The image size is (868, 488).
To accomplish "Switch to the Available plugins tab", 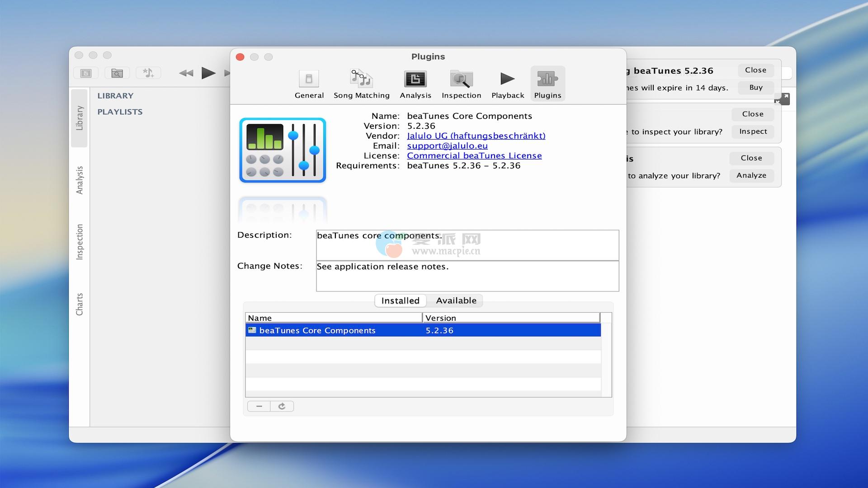I will (456, 301).
